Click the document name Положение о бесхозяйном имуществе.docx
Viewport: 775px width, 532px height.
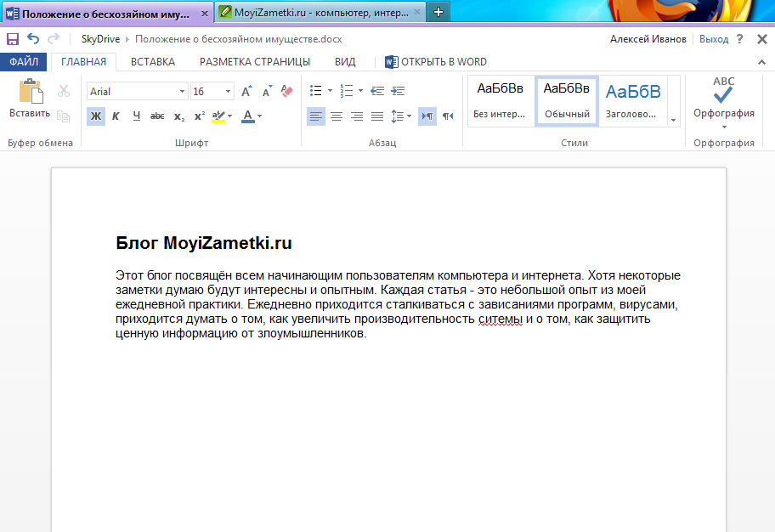239,39
